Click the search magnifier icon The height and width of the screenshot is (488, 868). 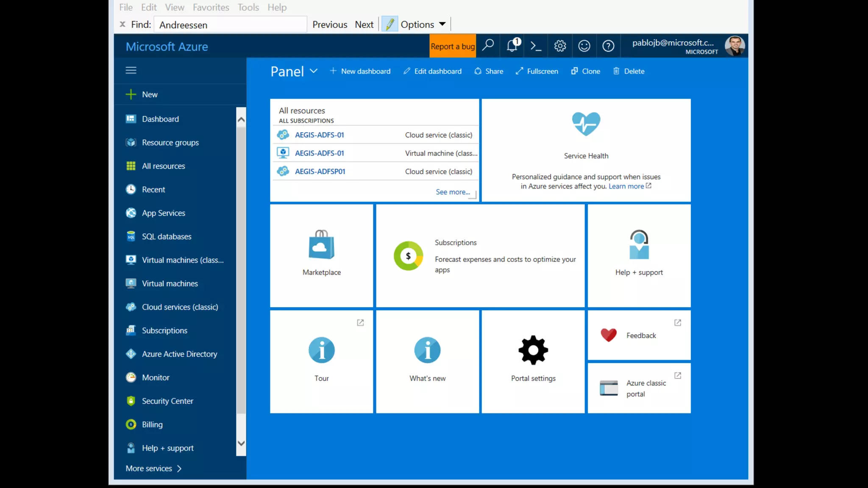[x=488, y=45]
